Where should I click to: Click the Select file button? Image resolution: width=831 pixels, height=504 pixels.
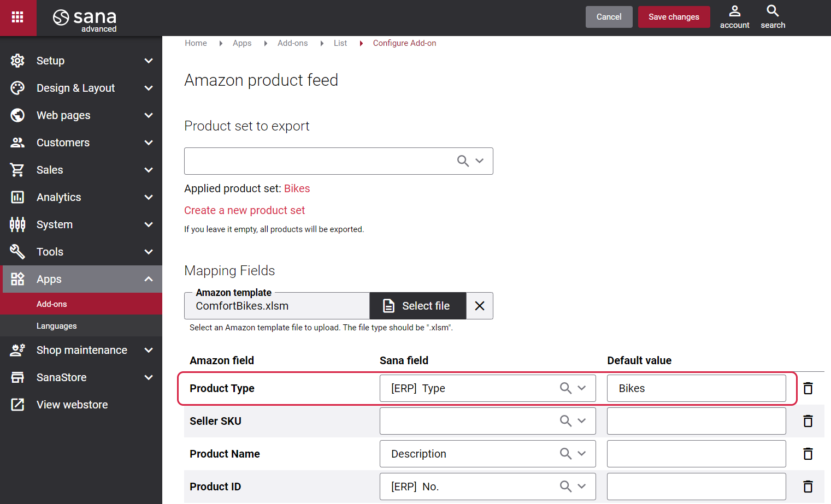418,306
